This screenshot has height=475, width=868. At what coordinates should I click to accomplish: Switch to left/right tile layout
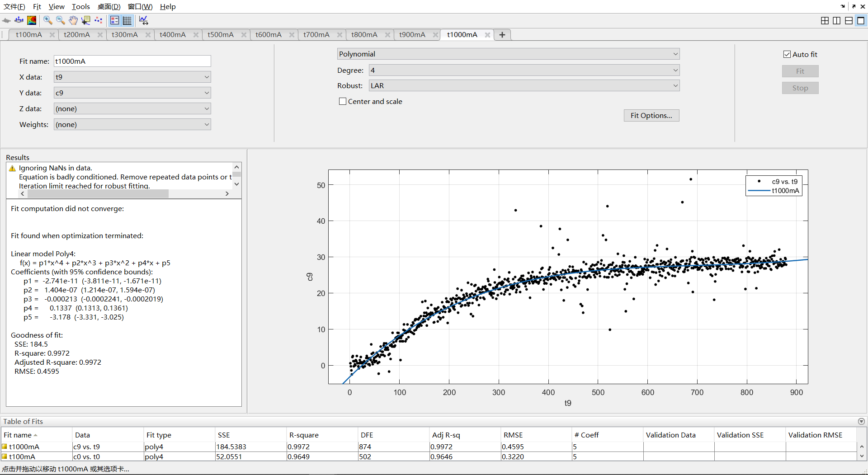tap(837, 21)
